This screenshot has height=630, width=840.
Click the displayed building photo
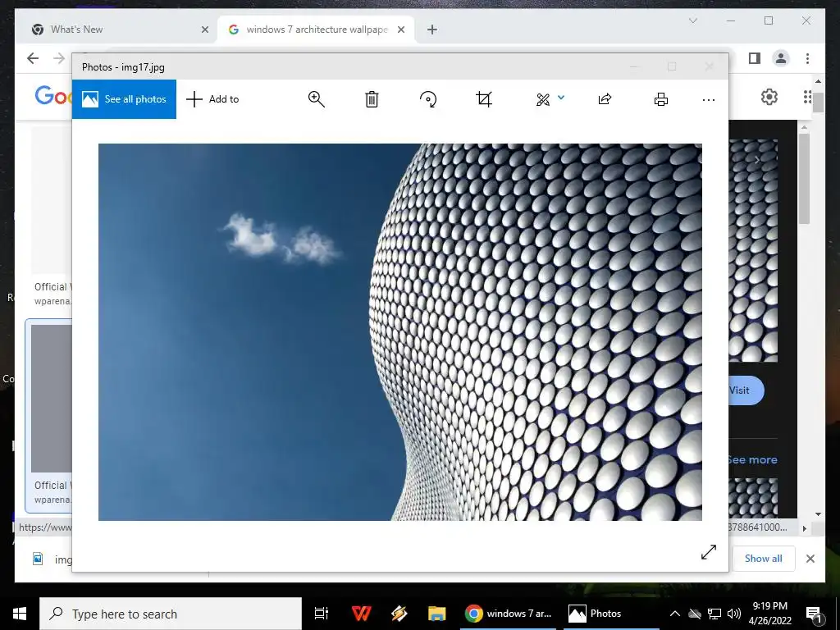(x=400, y=332)
